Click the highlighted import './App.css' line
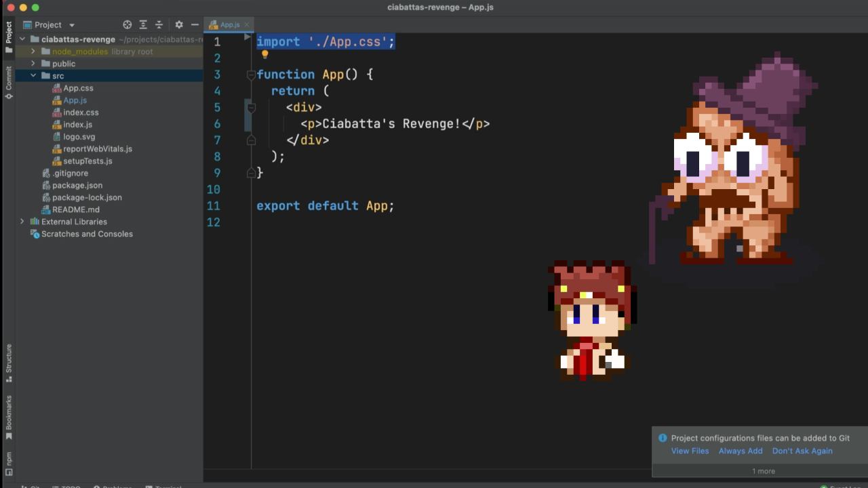 (x=325, y=41)
